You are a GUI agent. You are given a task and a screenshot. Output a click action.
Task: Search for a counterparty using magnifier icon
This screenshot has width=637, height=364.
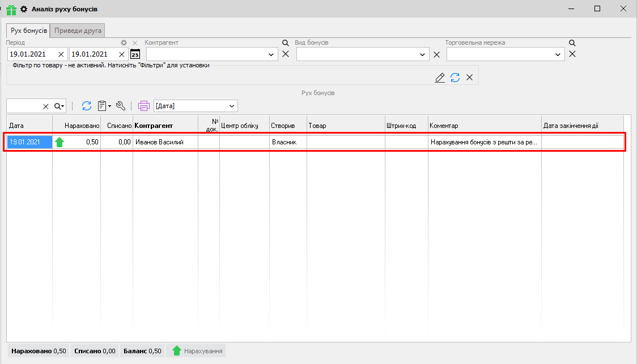(x=286, y=43)
